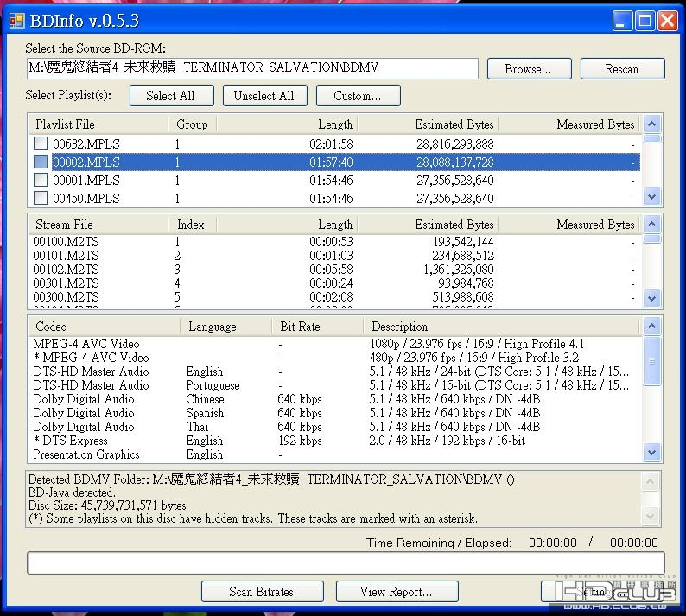Enable the 00001.MPLS playlist checkbox
The height and width of the screenshot is (616, 686).
pyautogui.click(x=41, y=180)
